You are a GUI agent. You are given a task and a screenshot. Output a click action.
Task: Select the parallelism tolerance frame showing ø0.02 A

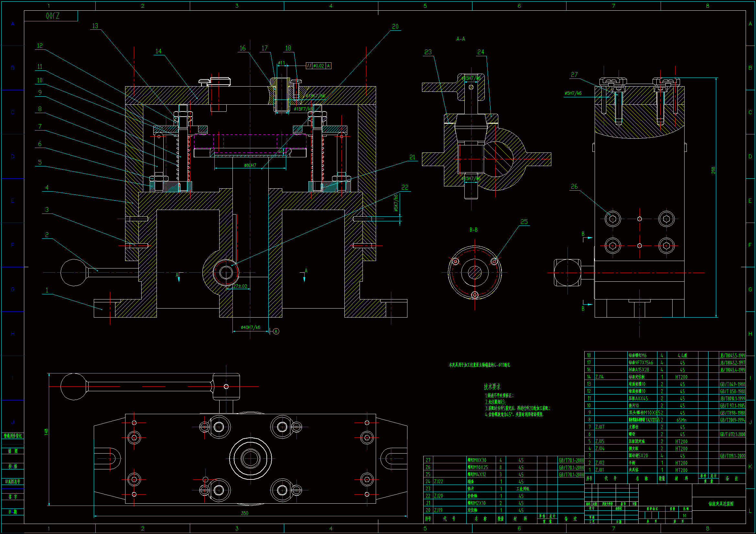pyautogui.click(x=319, y=66)
